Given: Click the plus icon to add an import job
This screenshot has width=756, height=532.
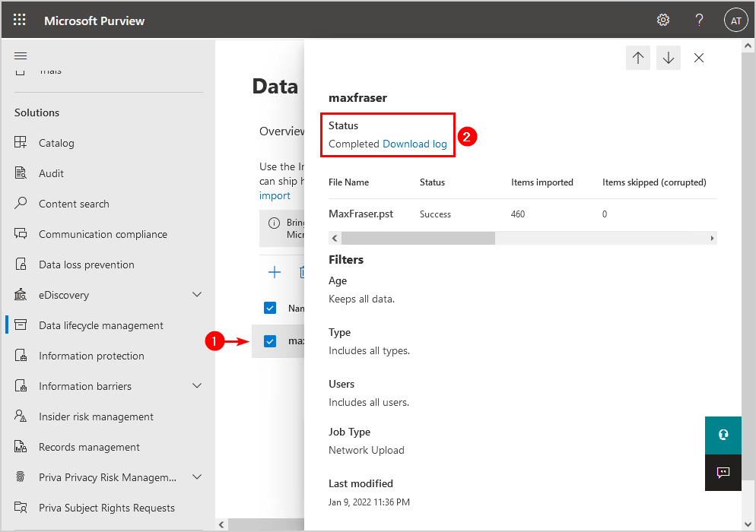Looking at the screenshot, I should [275, 271].
